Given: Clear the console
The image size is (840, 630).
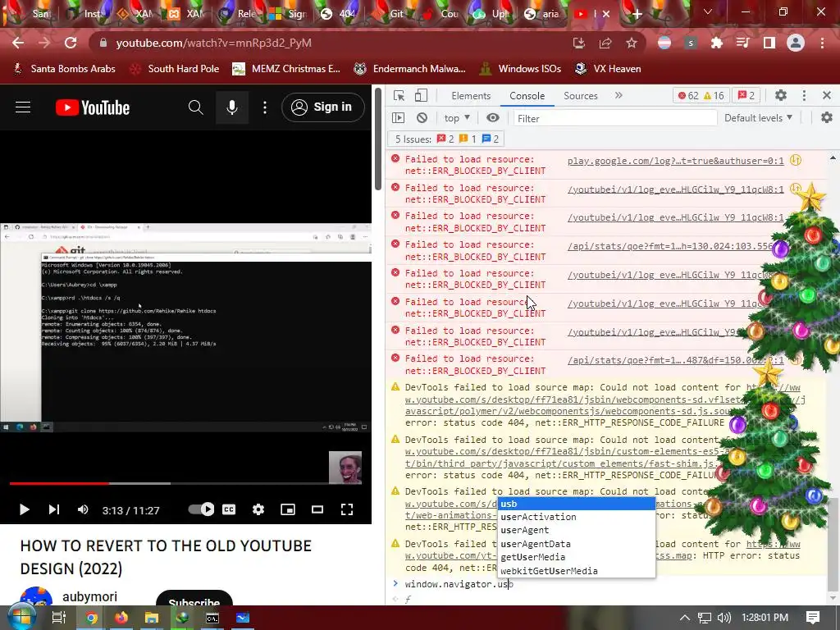Looking at the screenshot, I should pyautogui.click(x=422, y=118).
